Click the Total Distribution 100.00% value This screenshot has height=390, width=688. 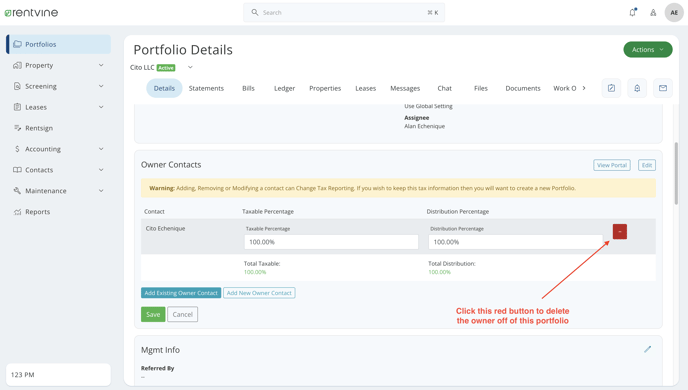439,272
